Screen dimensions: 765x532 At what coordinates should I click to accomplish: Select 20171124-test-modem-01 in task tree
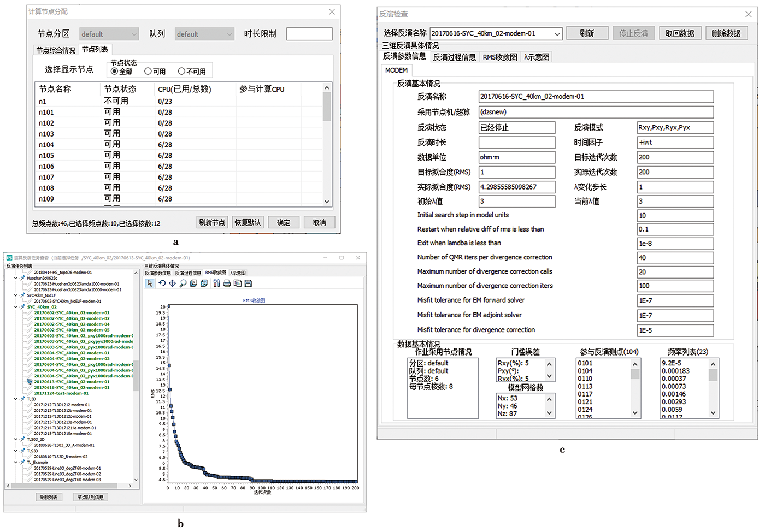[x=61, y=393]
